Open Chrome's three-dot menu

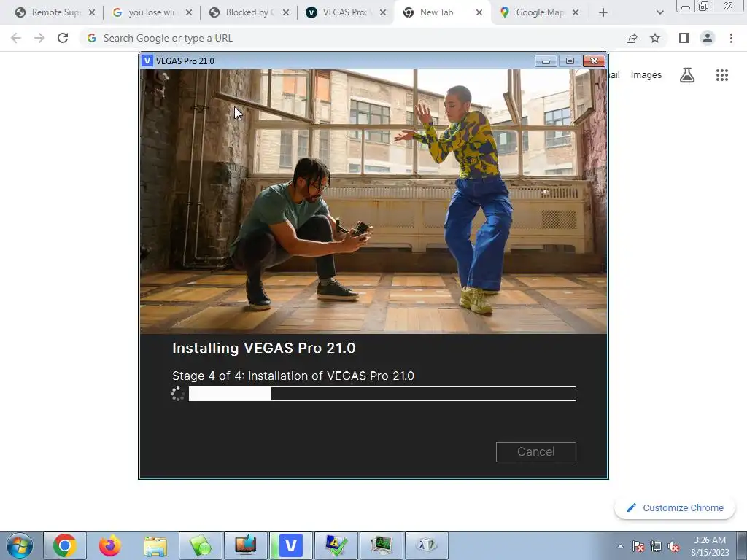click(x=731, y=38)
